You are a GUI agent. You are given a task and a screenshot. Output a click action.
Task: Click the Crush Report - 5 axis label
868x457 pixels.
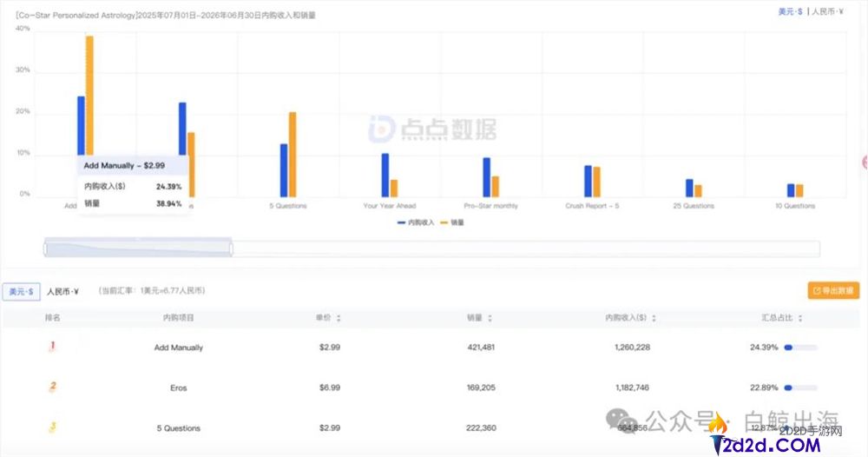pos(592,206)
